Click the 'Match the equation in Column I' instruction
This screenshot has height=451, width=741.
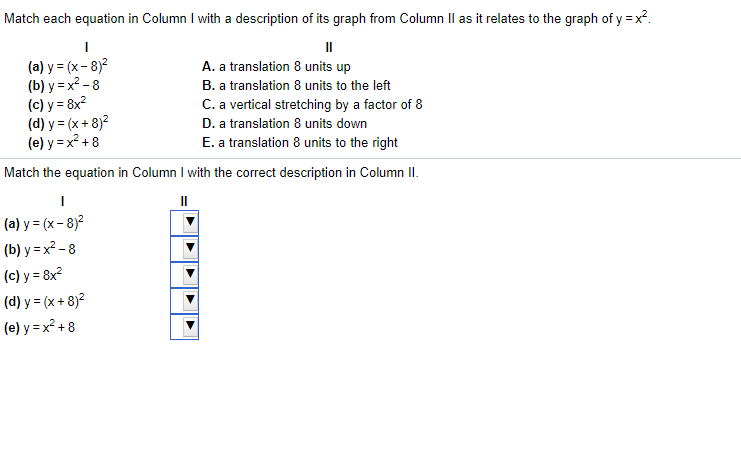point(211,173)
